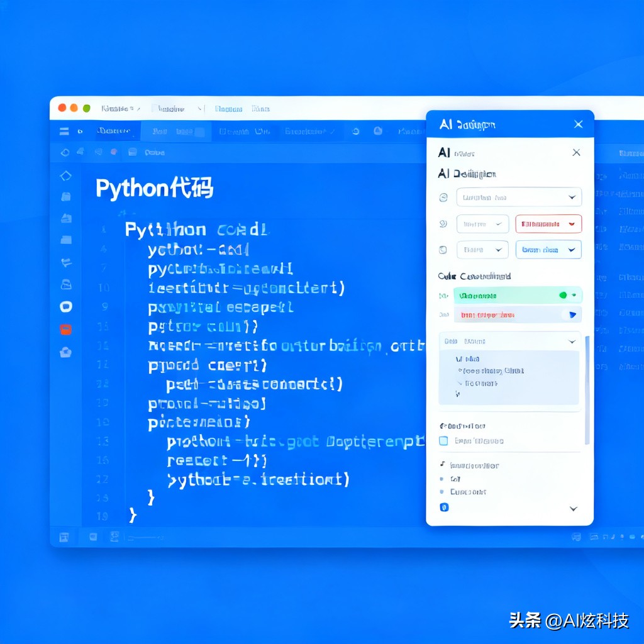Image resolution: width=644 pixels, height=644 pixels.
Task: Open the red-outlined dropdown in AI panel
Action: click(x=548, y=224)
